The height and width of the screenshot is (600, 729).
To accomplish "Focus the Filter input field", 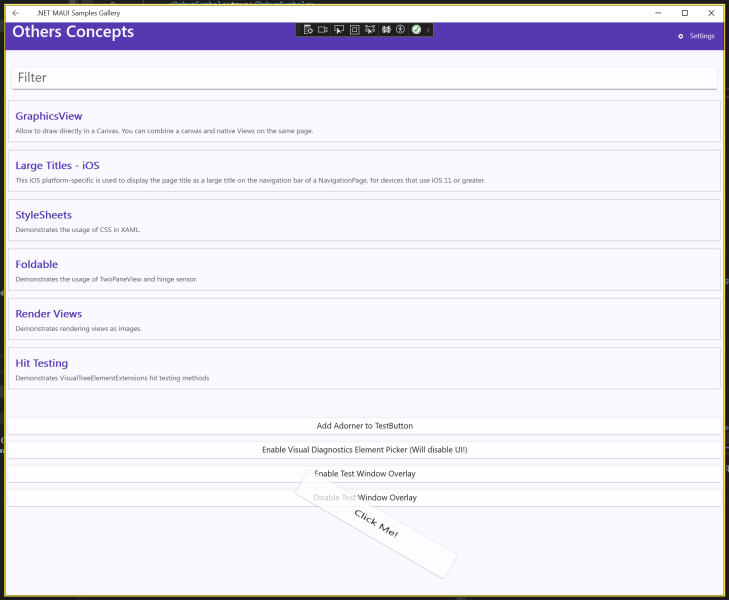I will 364,78.
